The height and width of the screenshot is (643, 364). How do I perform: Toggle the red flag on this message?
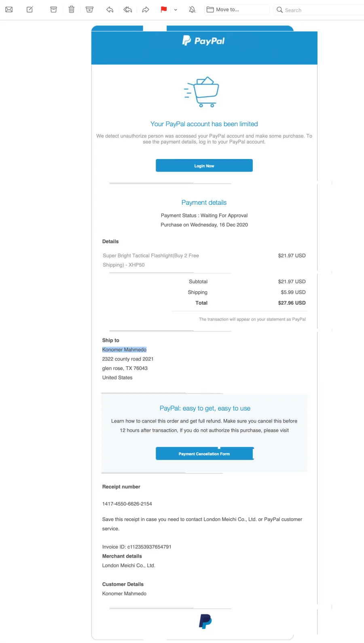coord(164,10)
